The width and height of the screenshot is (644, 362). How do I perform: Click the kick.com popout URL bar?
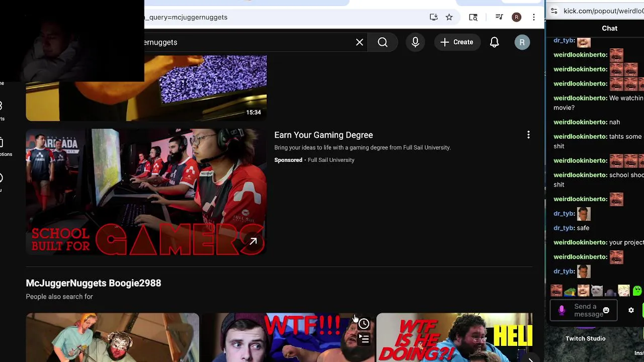(x=603, y=11)
